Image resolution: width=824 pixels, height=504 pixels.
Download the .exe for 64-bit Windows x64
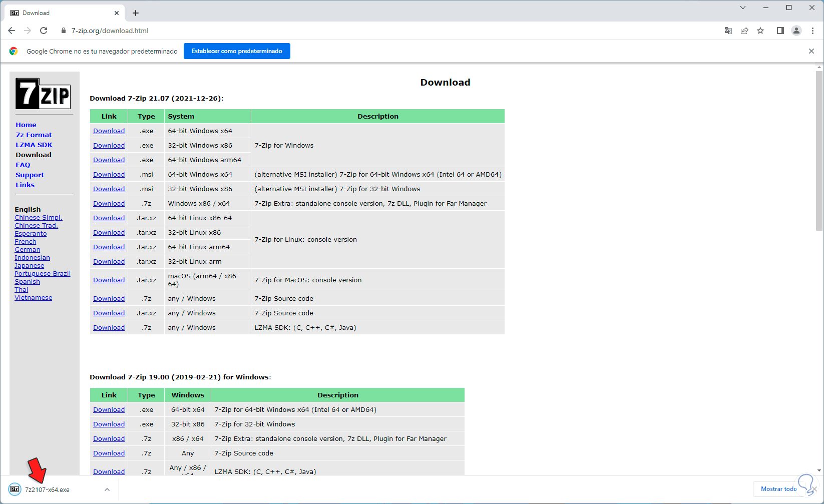[109, 131]
